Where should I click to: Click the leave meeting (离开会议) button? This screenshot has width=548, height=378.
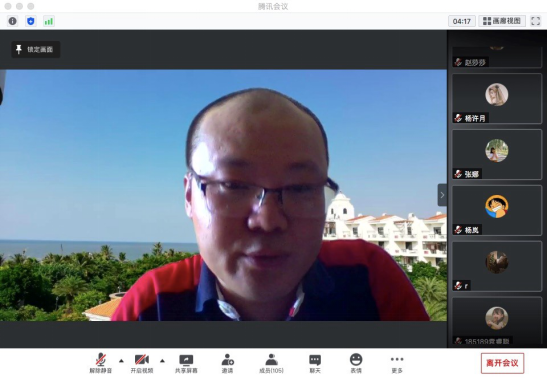(x=502, y=363)
